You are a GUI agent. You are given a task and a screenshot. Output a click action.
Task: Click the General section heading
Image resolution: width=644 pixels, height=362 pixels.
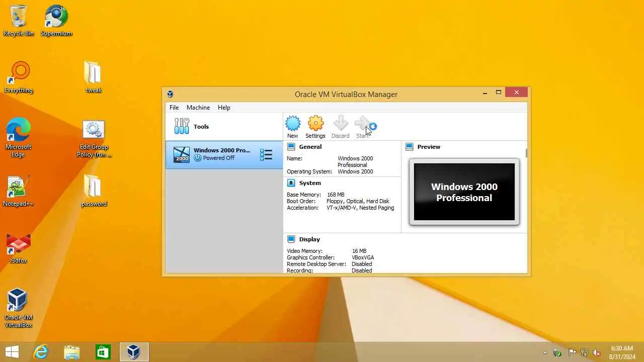pos(310,147)
